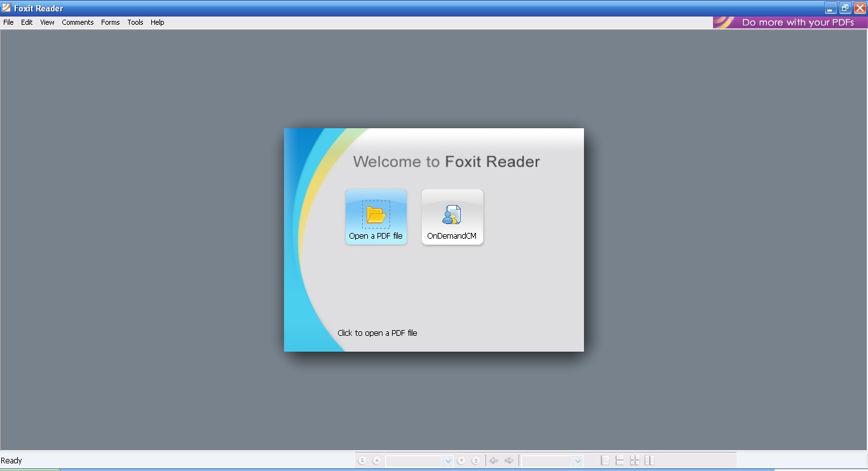The height and width of the screenshot is (471, 868).
Task: Click the Foxit Reader title bar icon
Action: coord(6,8)
